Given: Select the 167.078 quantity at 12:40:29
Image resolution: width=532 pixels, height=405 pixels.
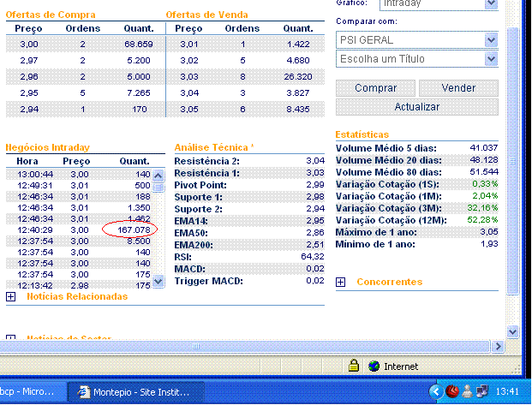Looking at the screenshot, I should click(134, 230).
